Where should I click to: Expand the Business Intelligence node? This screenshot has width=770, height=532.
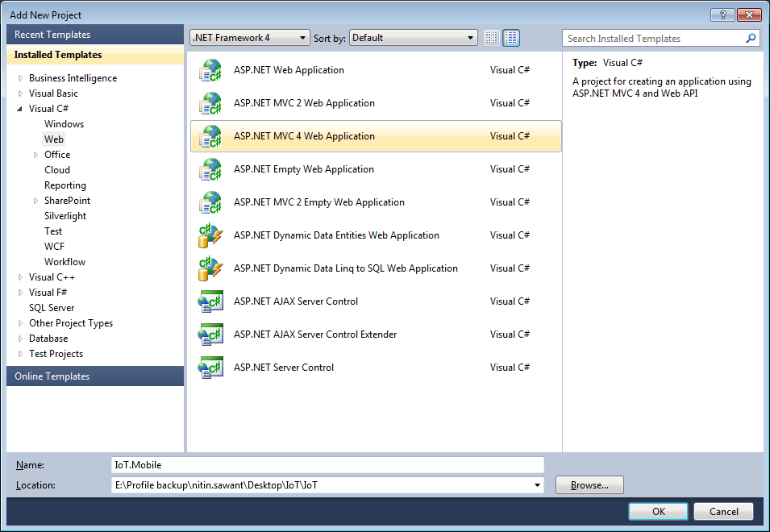[20, 78]
